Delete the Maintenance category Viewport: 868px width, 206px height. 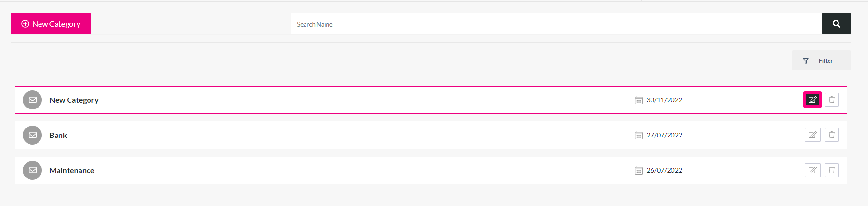[832, 170]
